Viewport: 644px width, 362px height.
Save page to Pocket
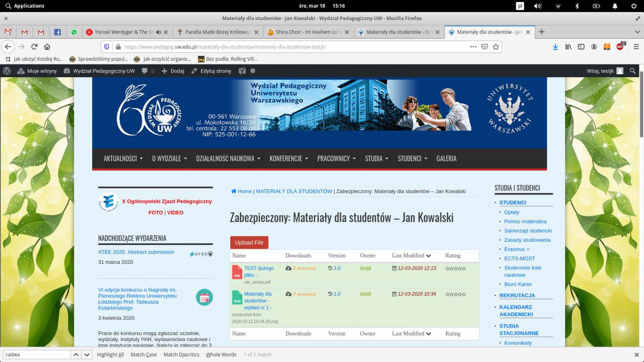point(485,47)
